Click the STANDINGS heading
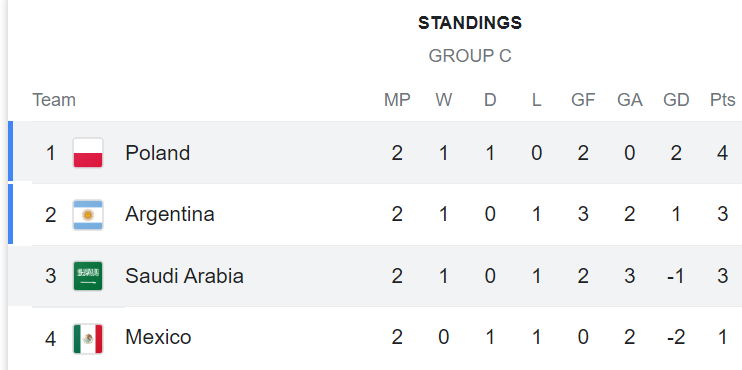 tap(470, 23)
